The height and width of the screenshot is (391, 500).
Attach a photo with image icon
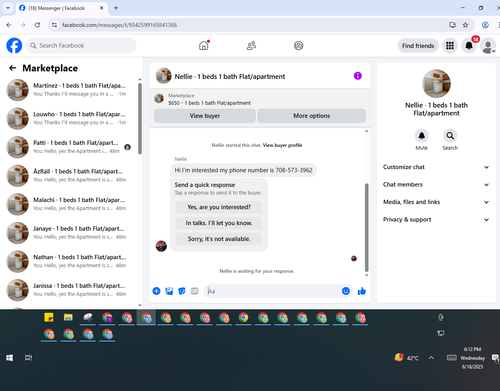(169, 291)
